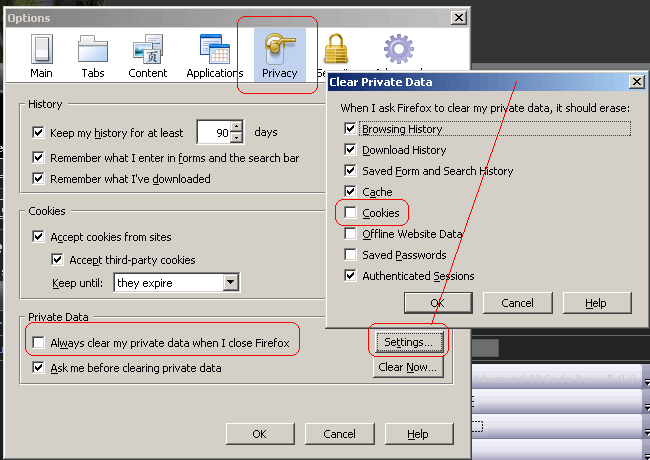Check the Saved Passwords option
Screen dimensions: 650x460
pos(350,255)
